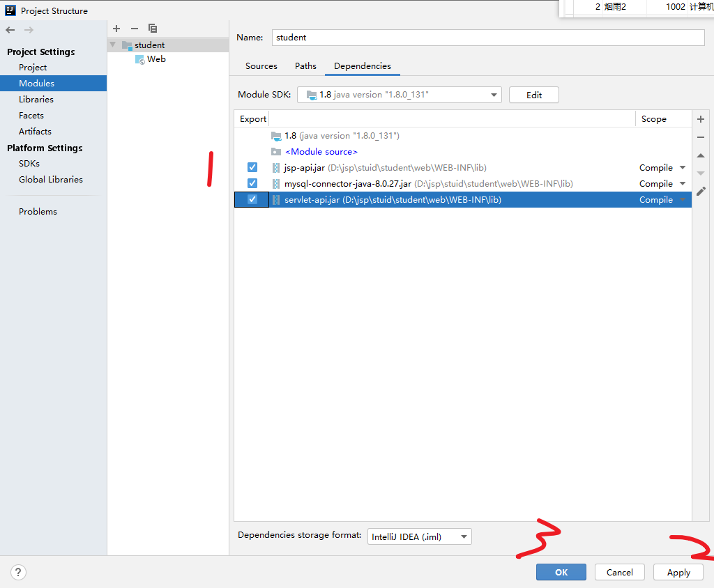Add a new module with plus icon
This screenshot has height=588, width=714.
116,29
